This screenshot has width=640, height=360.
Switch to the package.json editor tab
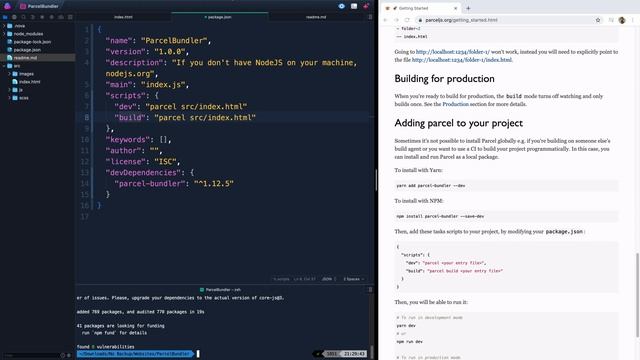point(220,17)
